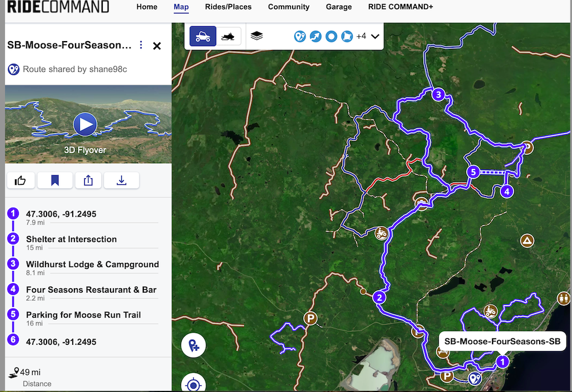The image size is (572, 392).
Task: Toggle the route pin filter in the map toolbar
Action: click(x=300, y=36)
